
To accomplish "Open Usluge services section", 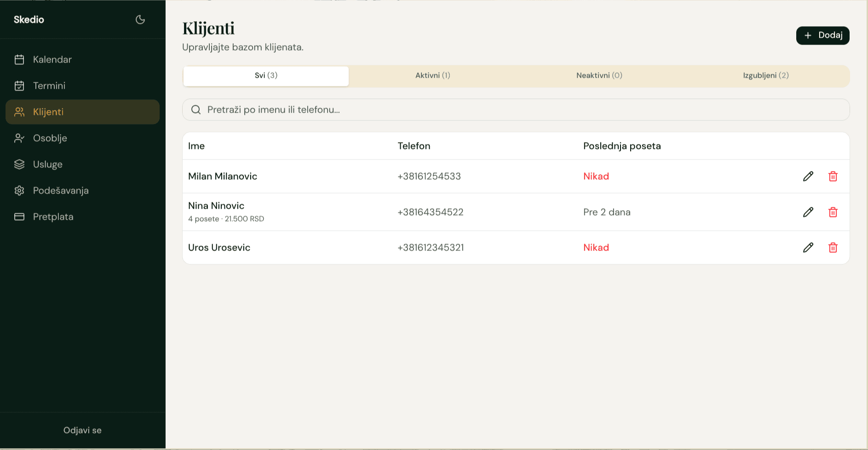I will click(x=82, y=164).
